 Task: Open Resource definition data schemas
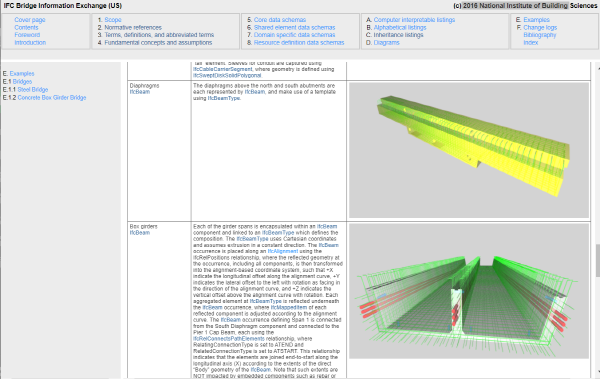tap(299, 42)
